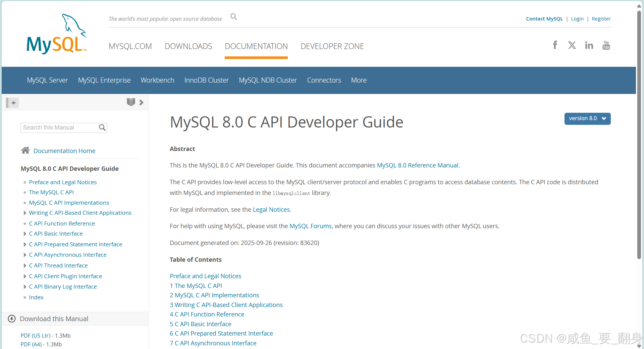This screenshot has width=644, height=349.
Task: Open The MySQL C API sidebar entry
Action: pos(51,192)
